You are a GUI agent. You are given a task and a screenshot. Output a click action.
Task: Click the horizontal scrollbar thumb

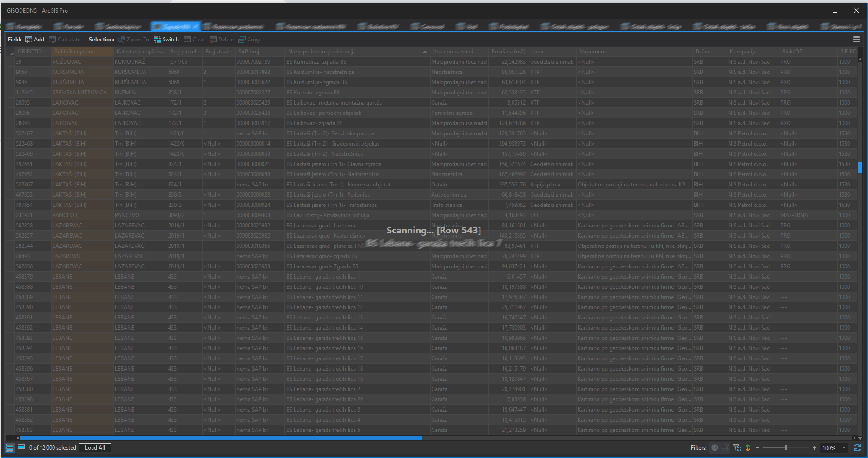[221, 438]
